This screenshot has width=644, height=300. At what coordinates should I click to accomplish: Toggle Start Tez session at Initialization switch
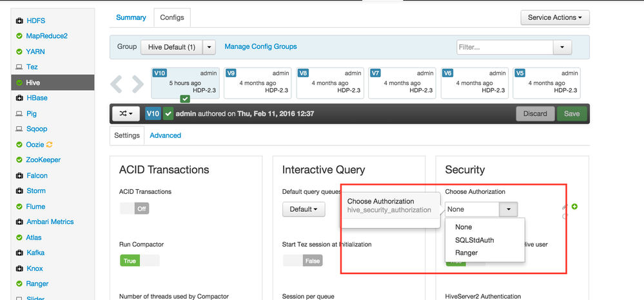tap(303, 261)
